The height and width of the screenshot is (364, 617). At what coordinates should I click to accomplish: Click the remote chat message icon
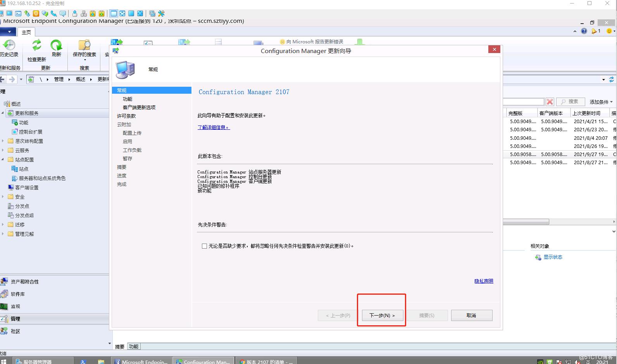coord(62,14)
